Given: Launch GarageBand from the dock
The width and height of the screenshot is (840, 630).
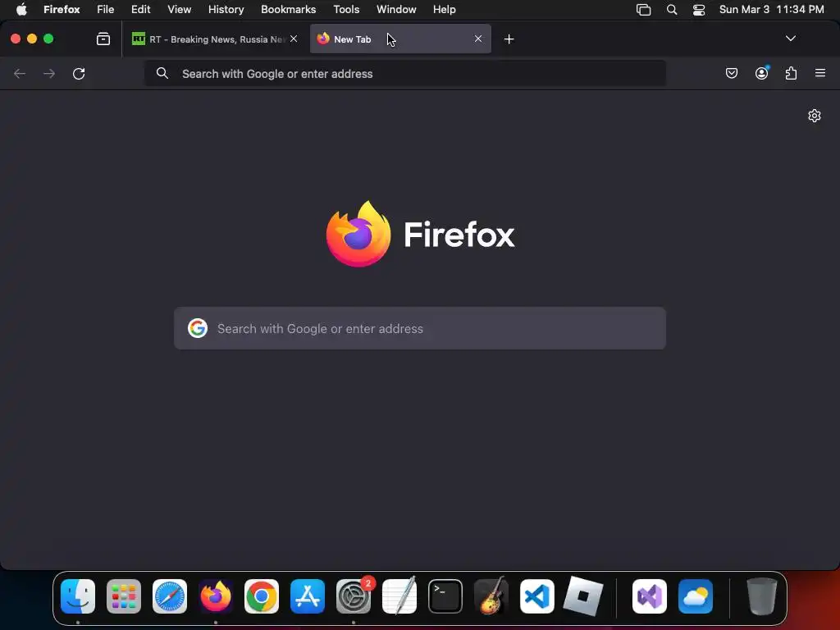Looking at the screenshot, I should point(491,596).
